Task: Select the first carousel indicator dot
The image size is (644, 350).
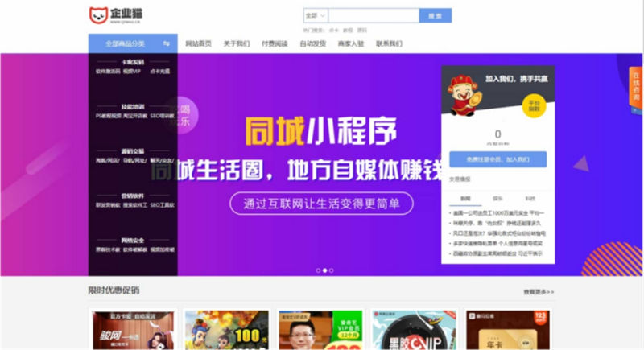Action: (x=317, y=270)
